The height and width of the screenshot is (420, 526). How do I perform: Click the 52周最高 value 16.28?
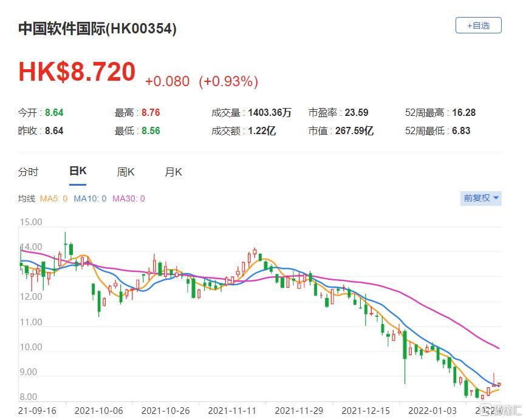click(464, 113)
